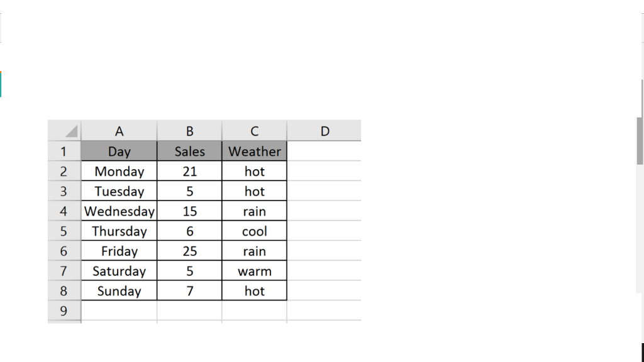Select column header A
This screenshot has width=644, height=362.
tap(119, 131)
